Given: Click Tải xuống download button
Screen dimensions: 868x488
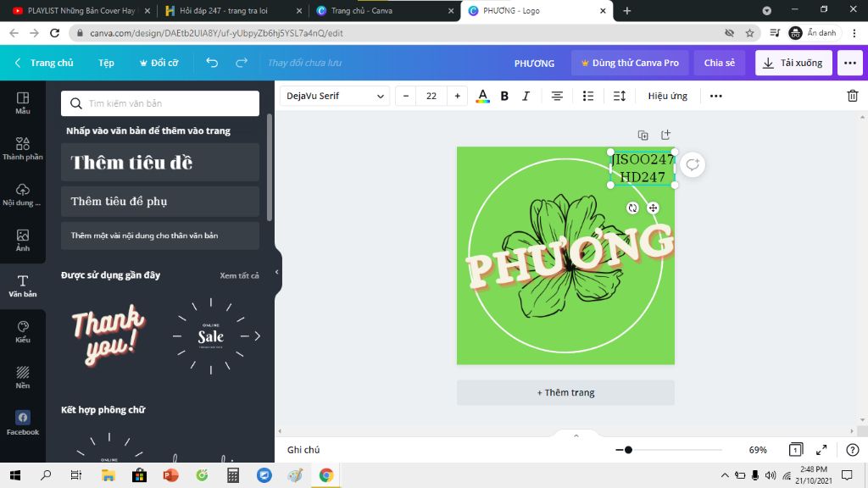Looking at the screenshot, I should tap(793, 63).
